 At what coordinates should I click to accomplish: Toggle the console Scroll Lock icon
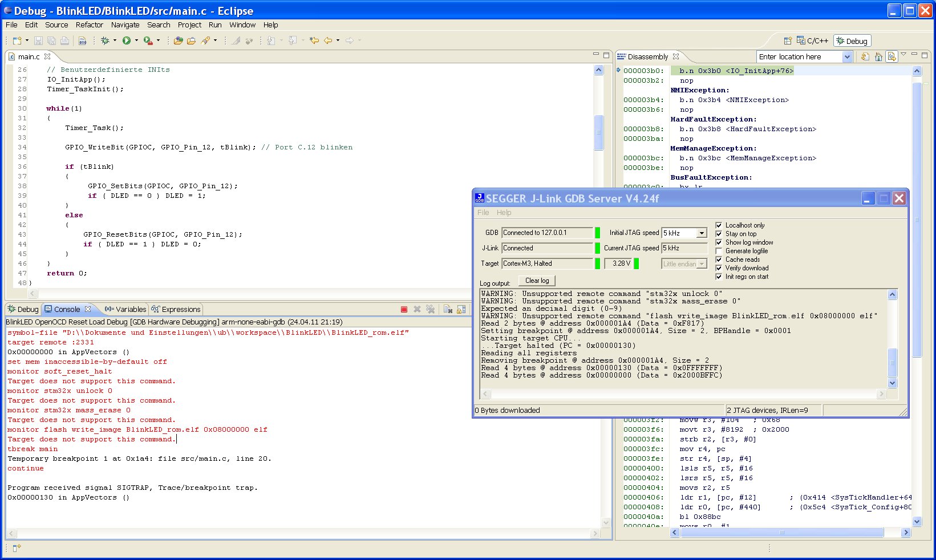tap(461, 309)
